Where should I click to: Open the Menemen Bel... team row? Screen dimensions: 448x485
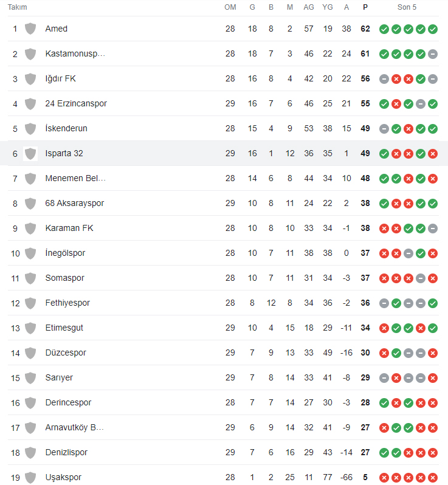223,178
